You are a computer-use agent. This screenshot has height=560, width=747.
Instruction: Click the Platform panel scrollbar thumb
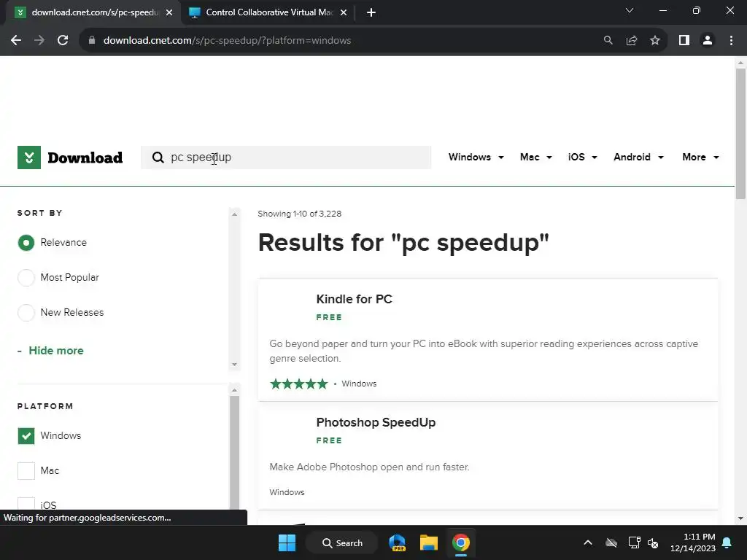(234, 452)
